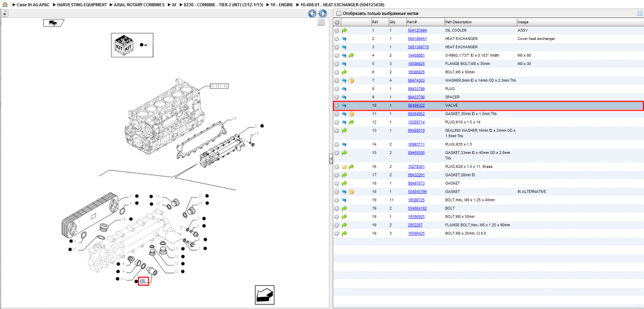Click blue arrow icon on part 504106451 row
644x309 pixels.
tap(345, 39)
